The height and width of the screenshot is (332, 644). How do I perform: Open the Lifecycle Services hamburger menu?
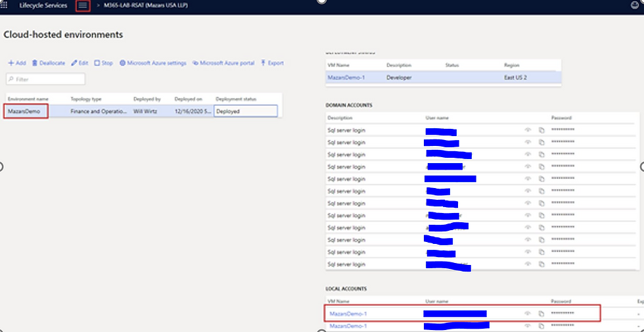tap(83, 6)
